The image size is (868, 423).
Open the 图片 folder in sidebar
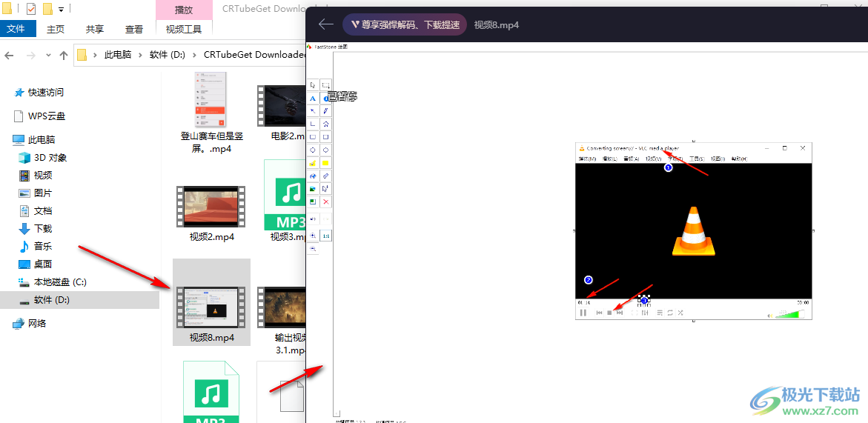(36, 193)
